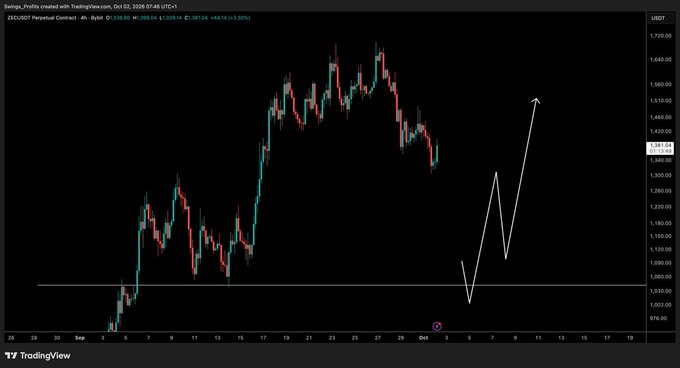Click the 30 date label on time axis
The width and height of the screenshot is (680, 368).
pos(57,338)
